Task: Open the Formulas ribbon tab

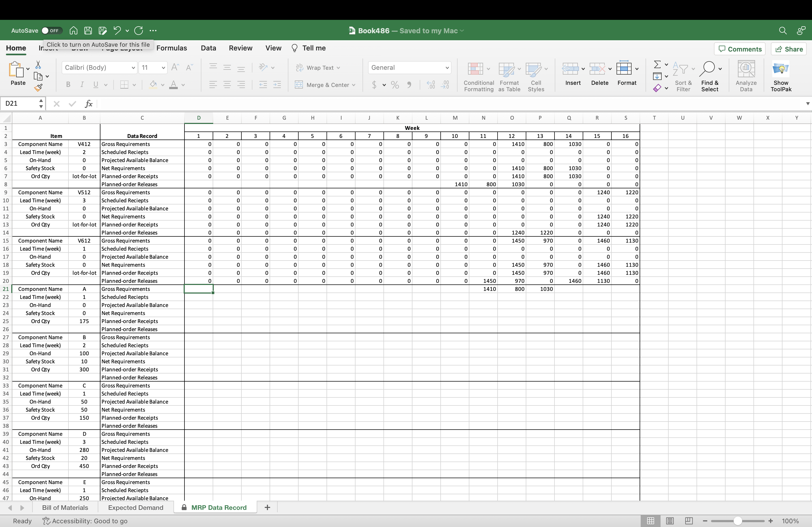Action: 172,48
